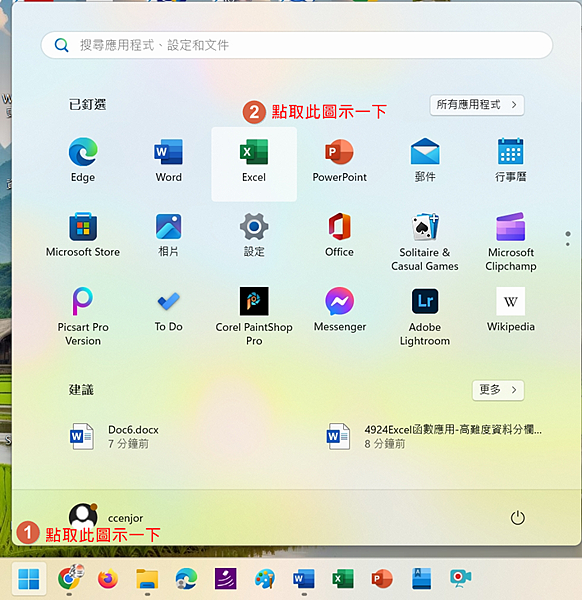Open File Explorer on the taskbar
582x600 pixels.
point(147,579)
